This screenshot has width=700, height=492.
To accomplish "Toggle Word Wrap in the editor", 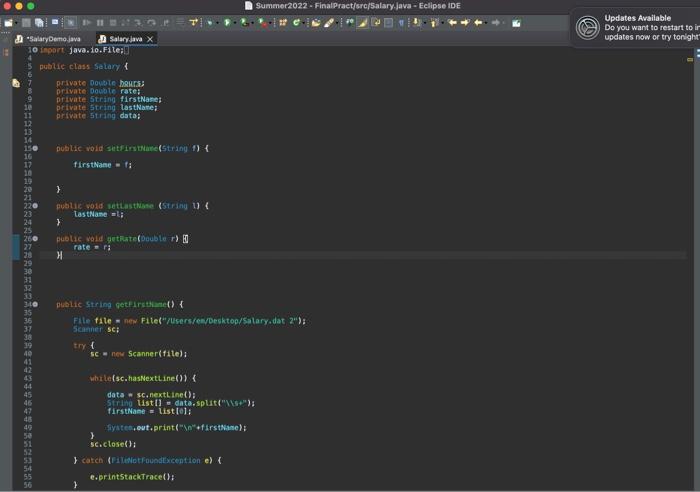I will coord(375,22).
